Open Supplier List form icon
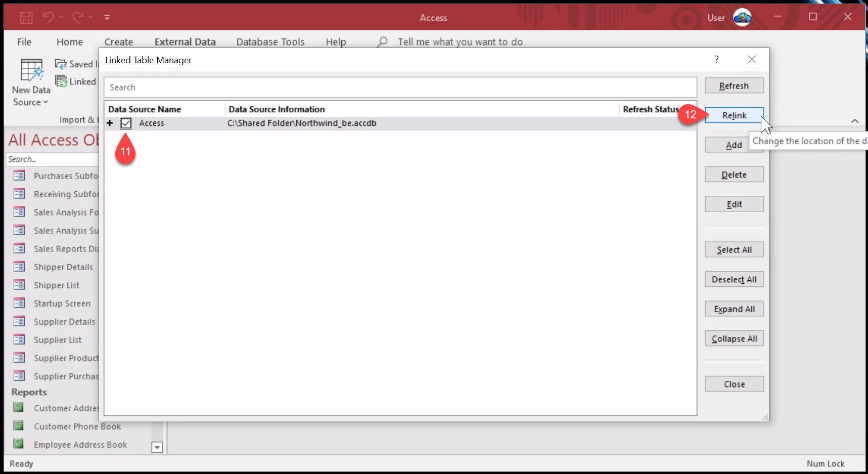 tap(19, 339)
